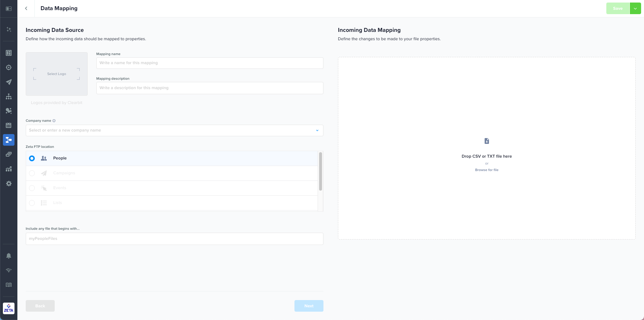Select the Campaigns FTP location radio button
Viewport: 644px width, 320px height.
coord(32,173)
